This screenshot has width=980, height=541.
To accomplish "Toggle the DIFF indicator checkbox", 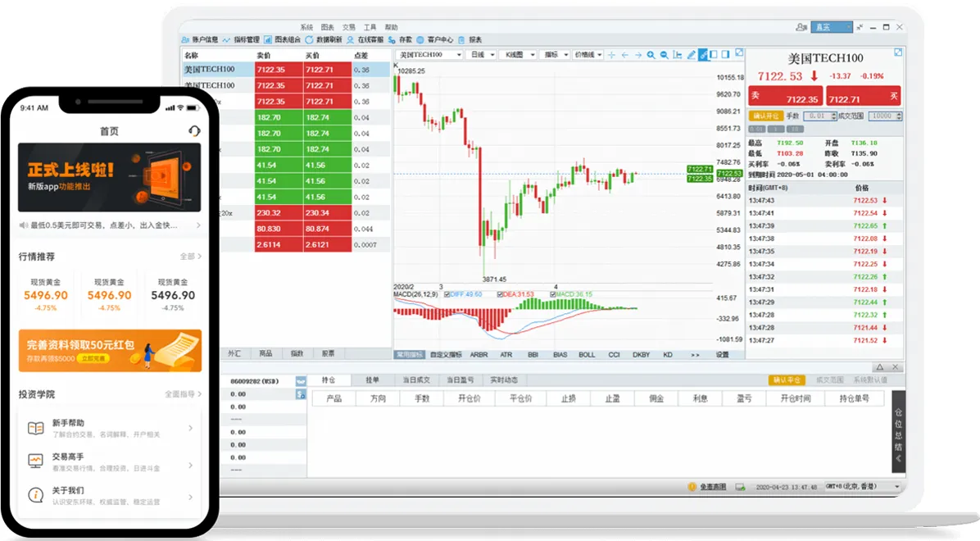I will pyautogui.click(x=447, y=294).
